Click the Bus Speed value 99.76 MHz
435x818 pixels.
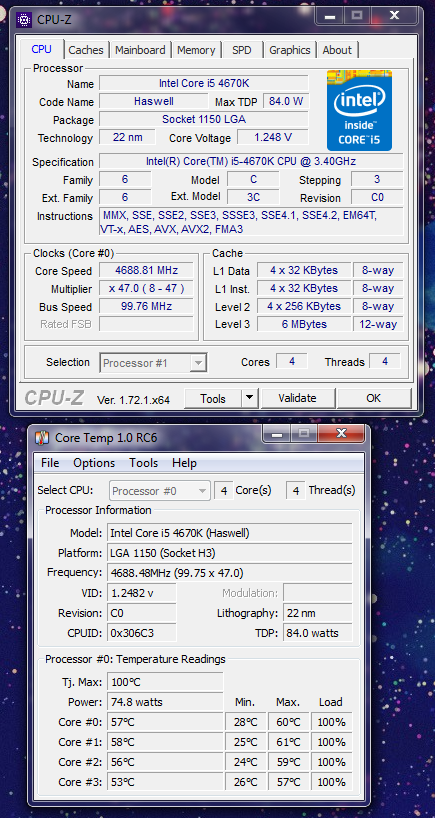146,307
